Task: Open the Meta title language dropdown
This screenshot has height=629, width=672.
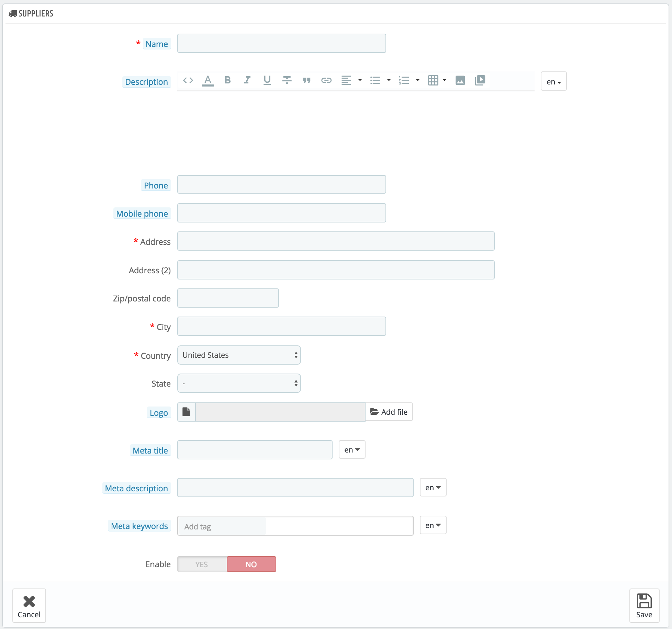Action: coord(352,450)
